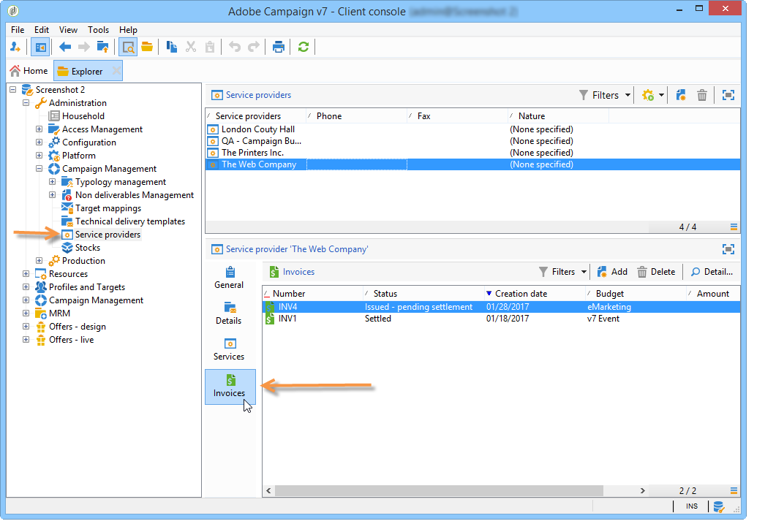
Task: Open Filters dropdown for Service providers list
Action: click(605, 95)
